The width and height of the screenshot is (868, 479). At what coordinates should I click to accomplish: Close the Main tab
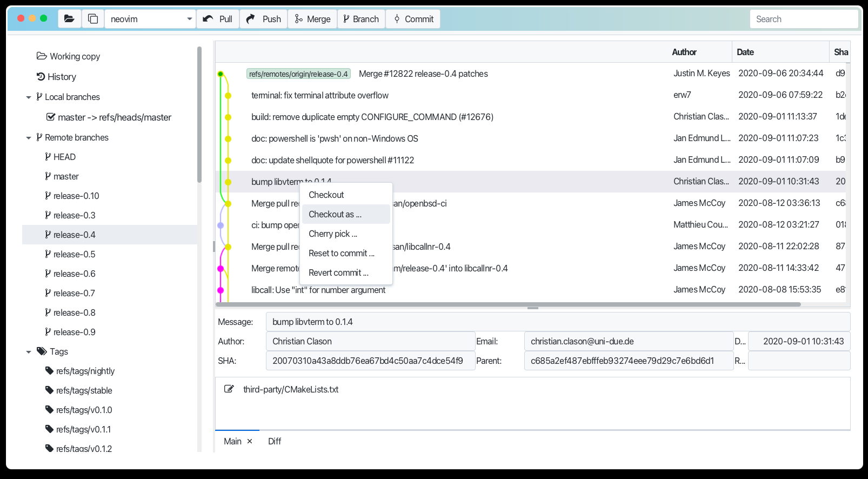(x=250, y=441)
